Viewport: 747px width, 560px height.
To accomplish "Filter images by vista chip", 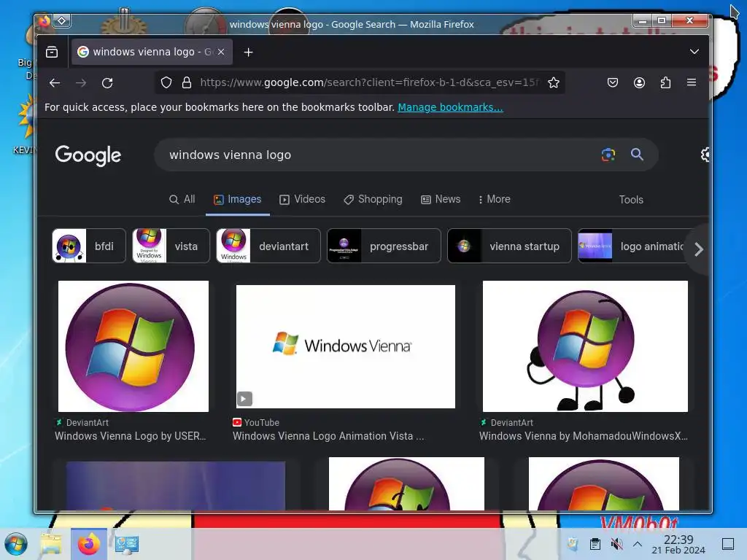I will [171, 246].
